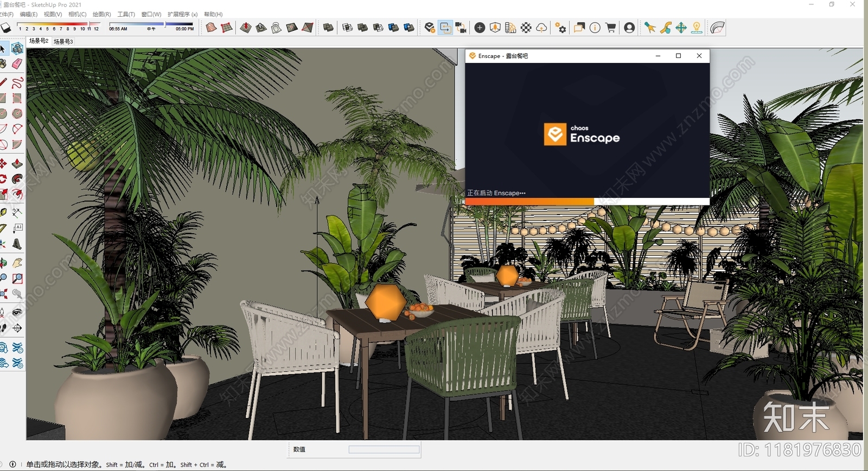Select the Zoom Window tool

[x=17, y=279]
